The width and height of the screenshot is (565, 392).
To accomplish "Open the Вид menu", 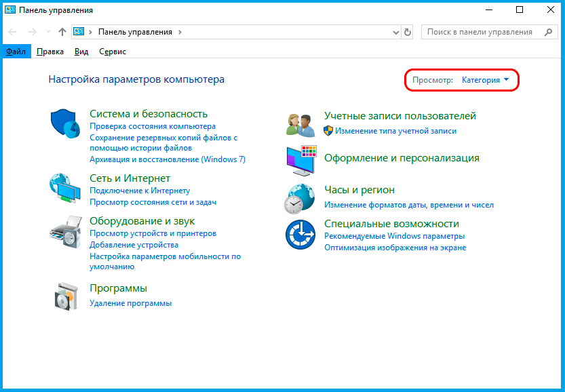I will coord(81,52).
